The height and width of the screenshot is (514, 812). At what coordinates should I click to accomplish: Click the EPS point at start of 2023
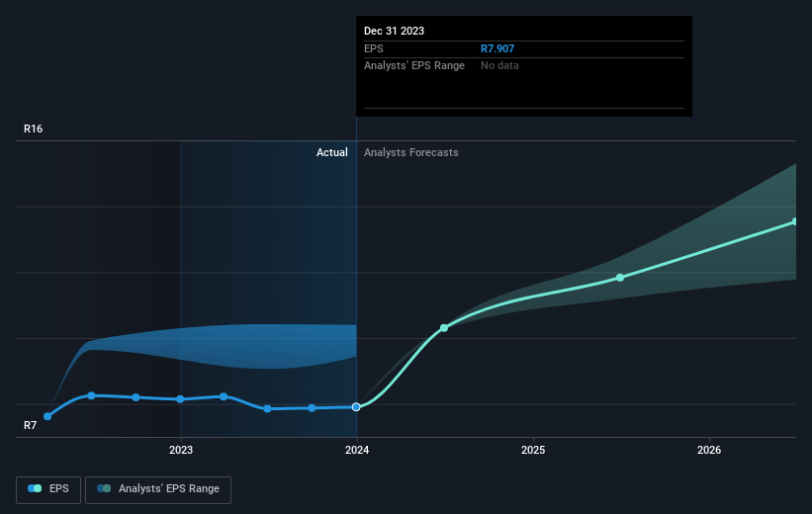pos(180,399)
